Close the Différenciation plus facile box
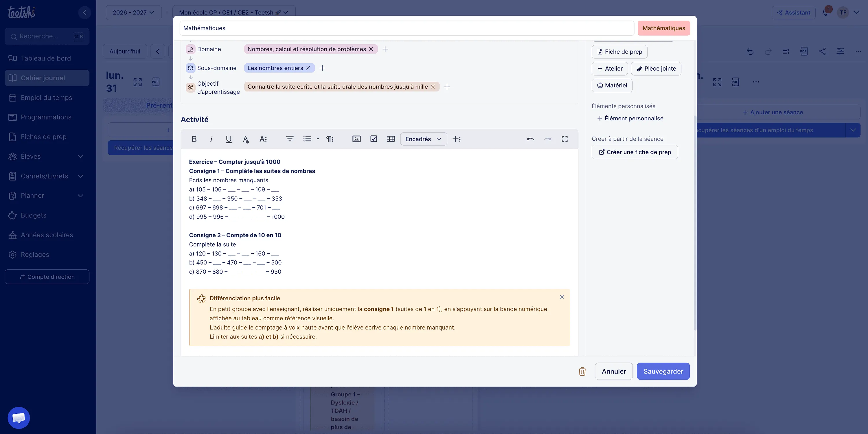Screen dimensions: 868x434 click(x=562, y=297)
